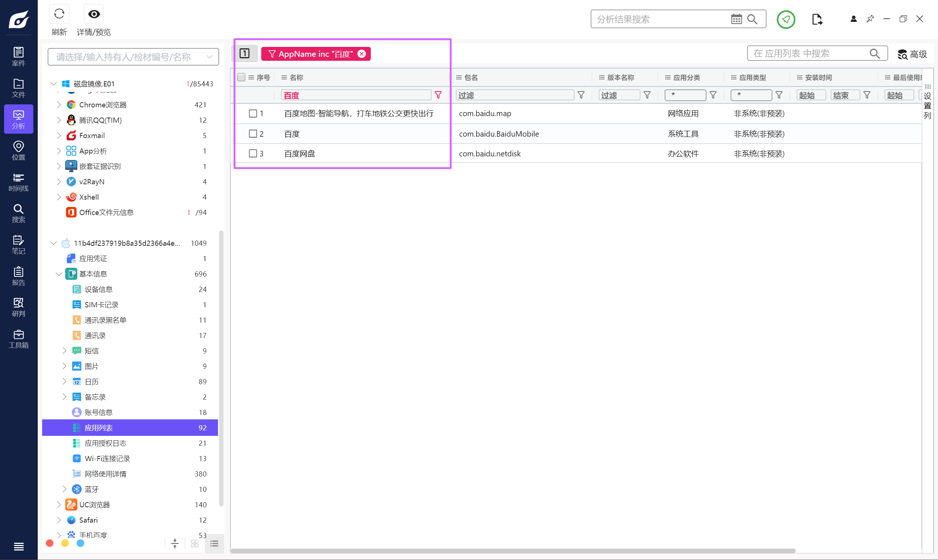Click the red color tag dot
This screenshot has height=560, width=938.
point(49,544)
